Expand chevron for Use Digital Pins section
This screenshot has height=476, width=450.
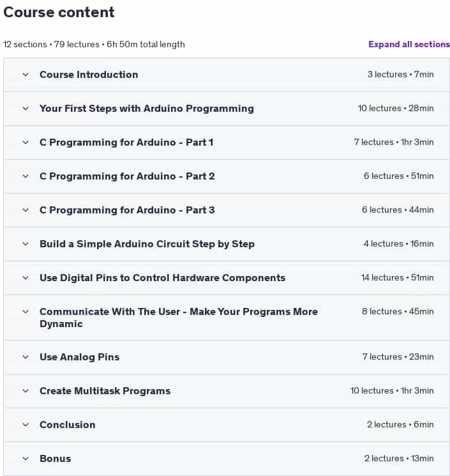coord(26,278)
